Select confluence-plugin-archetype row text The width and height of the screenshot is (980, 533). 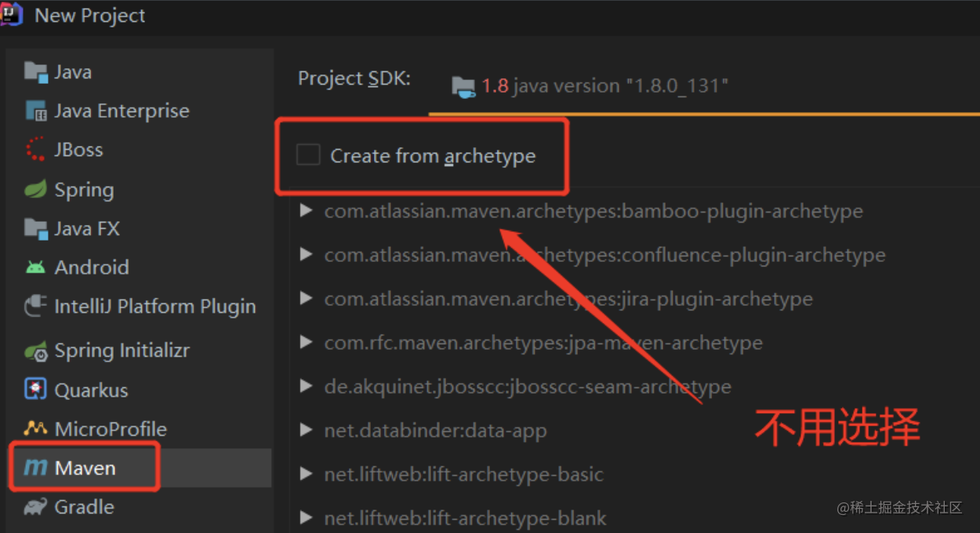(604, 256)
